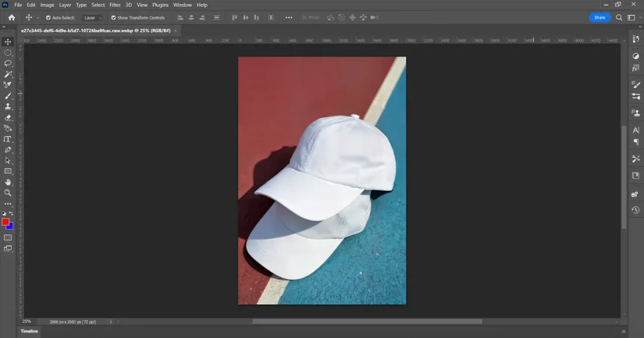644x338 pixels.
Task: Select the Zoom tool in the toolbox
Action: [8, 193]
